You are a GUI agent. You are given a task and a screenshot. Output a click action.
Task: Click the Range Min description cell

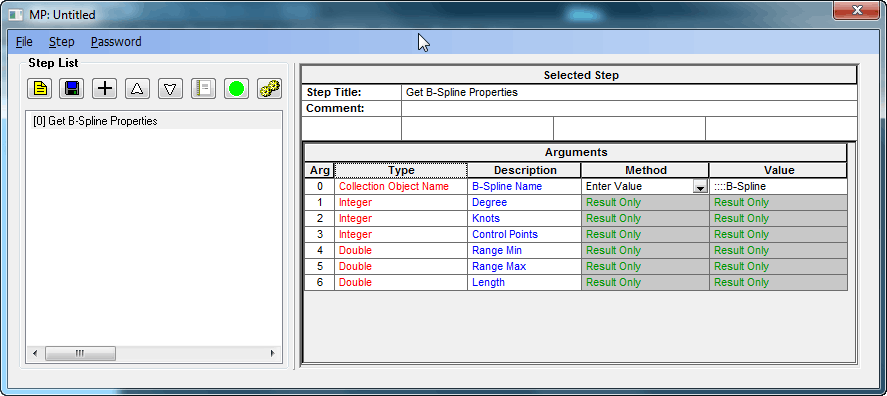524,251
